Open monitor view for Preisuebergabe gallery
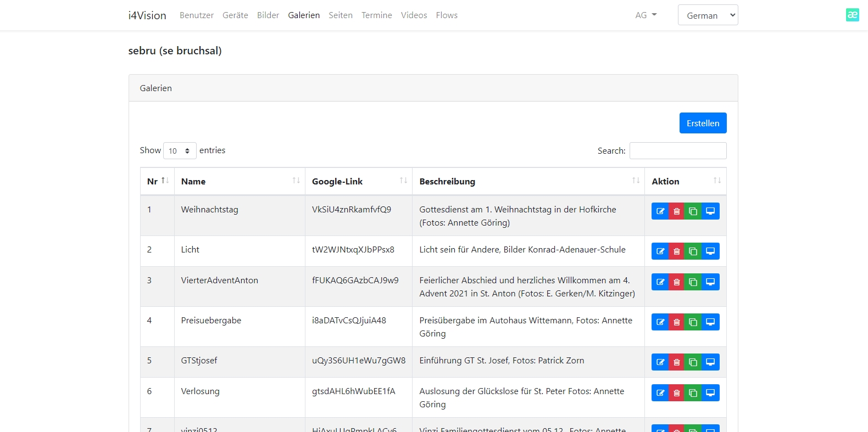The width and height of the screenshot is (868, 432). pos(710,322)
